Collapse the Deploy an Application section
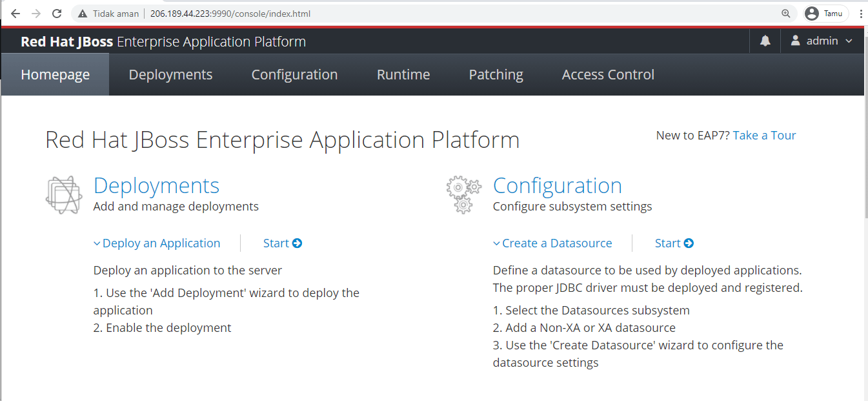The height and width of the screenshot is (401, 868). click(157, 243)
